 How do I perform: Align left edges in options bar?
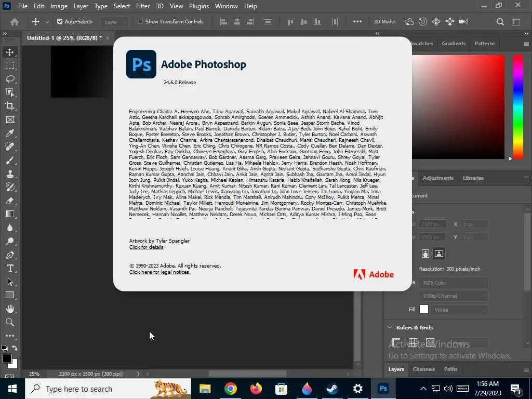click(223, 22)
